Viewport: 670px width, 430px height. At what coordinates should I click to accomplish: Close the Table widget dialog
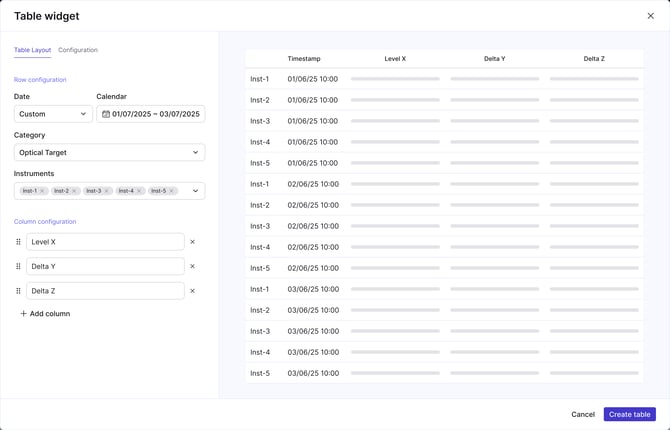pyautogui.click(x=651, y=16)
